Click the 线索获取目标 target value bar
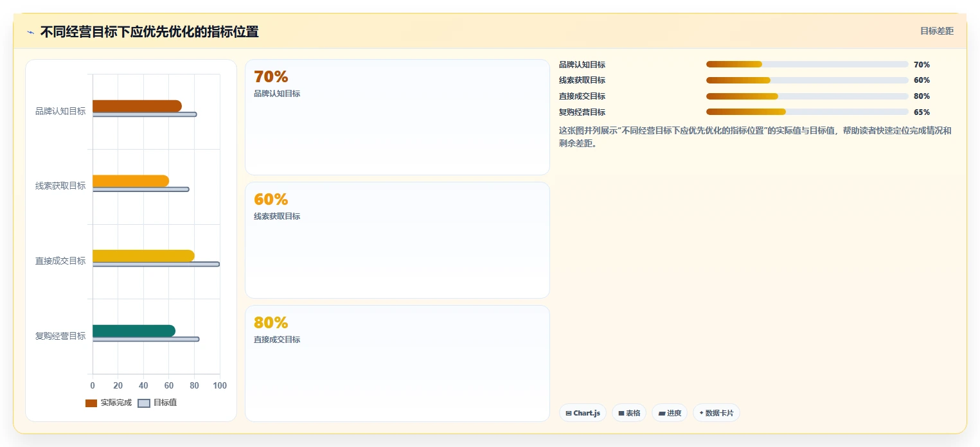 tap(141, 189)
